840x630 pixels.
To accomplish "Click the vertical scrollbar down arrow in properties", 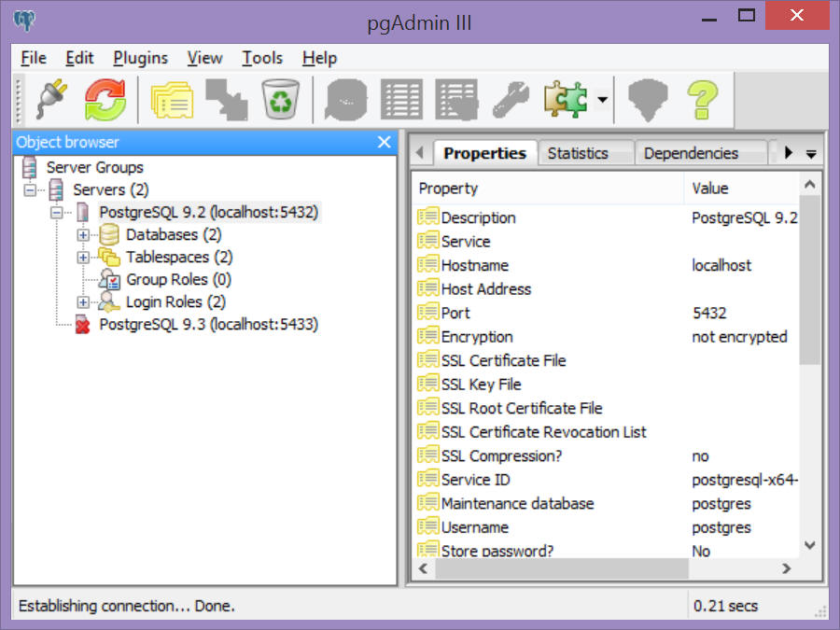I will 810,545.
